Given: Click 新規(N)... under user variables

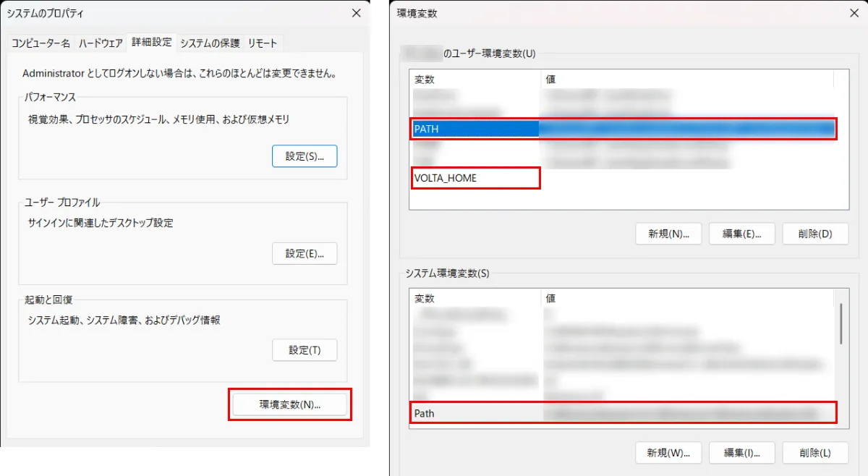Looking at the screenshot, I should pos(669,234).
